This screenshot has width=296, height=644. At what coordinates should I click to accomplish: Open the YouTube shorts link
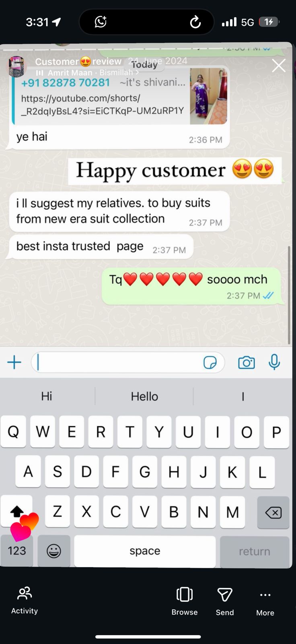pyautogui.click(x=102, y=104)
